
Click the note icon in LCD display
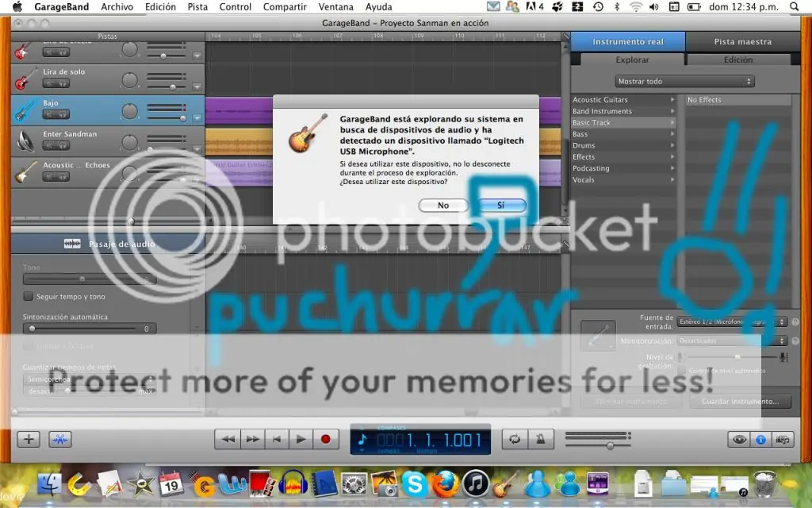click(x=362, y=440)
